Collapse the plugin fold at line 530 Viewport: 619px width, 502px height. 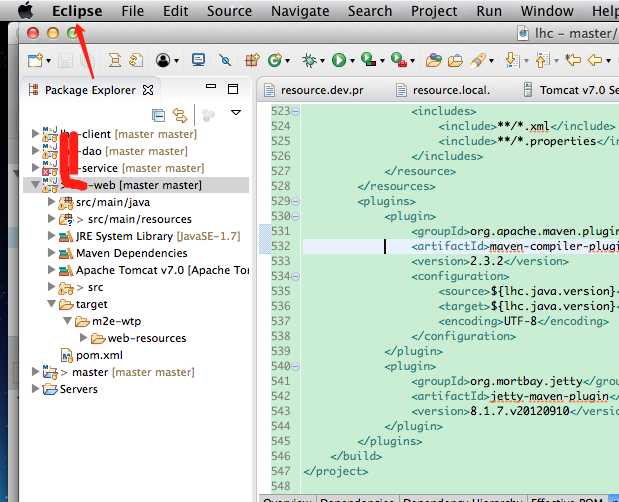[x=295, y=216]
